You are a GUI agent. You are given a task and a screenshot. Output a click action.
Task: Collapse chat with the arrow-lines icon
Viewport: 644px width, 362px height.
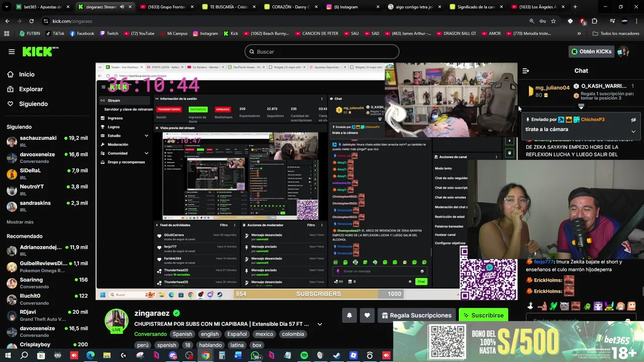(526, 71)
